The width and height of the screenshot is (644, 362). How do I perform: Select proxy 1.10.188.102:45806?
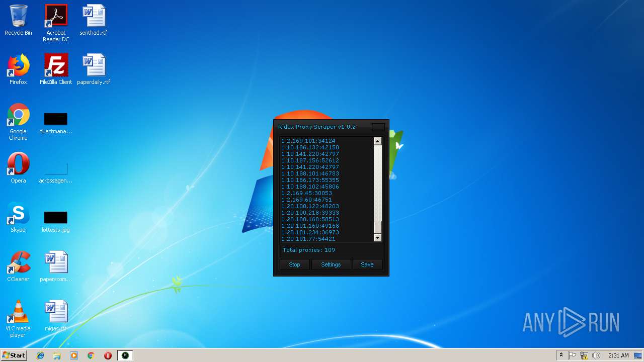click(x=310, y=187)
